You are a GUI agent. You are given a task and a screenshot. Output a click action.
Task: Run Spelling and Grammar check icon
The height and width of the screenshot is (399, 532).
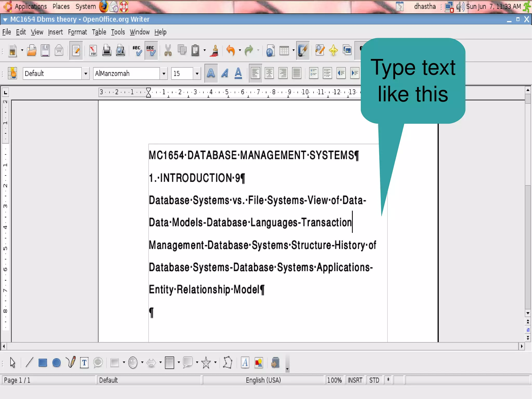coord(137,50)
